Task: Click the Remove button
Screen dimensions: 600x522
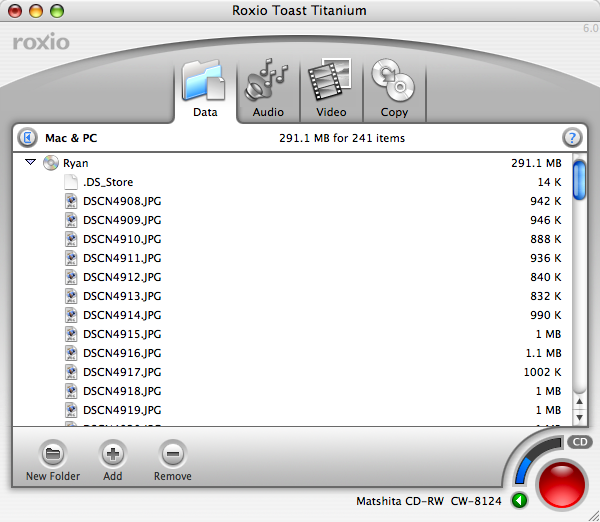Action: [173, 460]
